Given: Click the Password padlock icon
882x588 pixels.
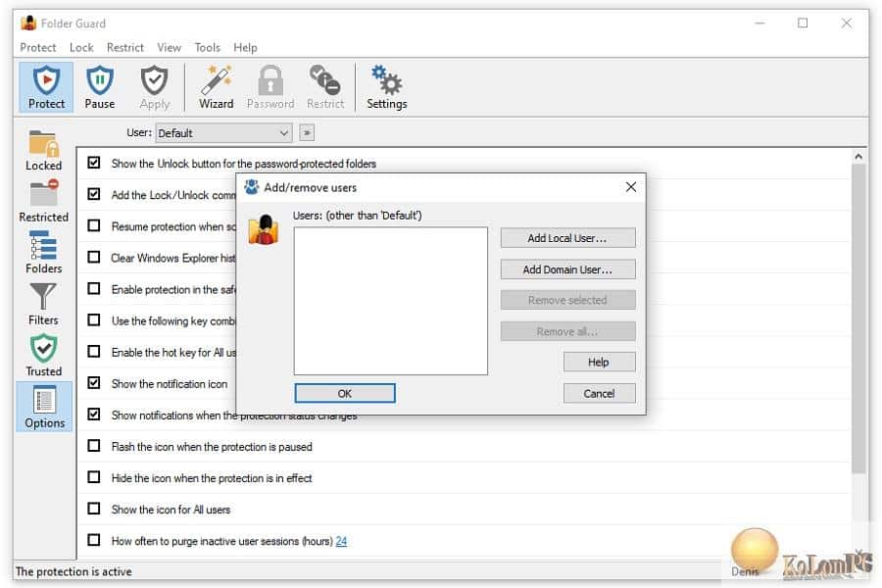Looking at the screenshot, I should point(270,80).
